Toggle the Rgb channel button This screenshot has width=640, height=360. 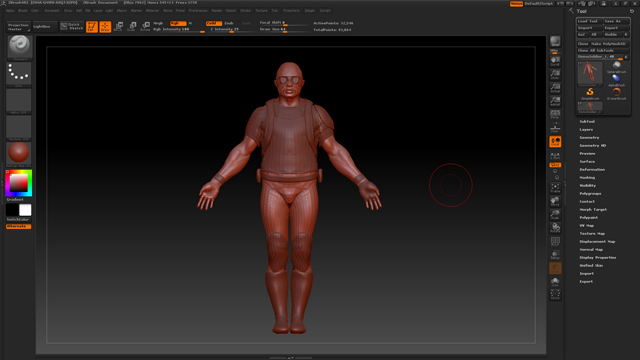[x=178, y=23]
